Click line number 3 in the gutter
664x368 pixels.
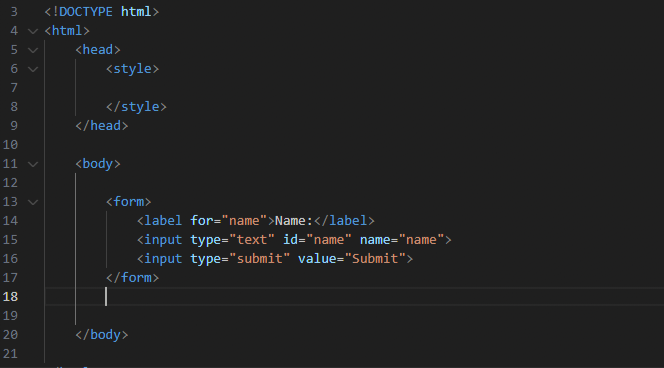(14, 12)
